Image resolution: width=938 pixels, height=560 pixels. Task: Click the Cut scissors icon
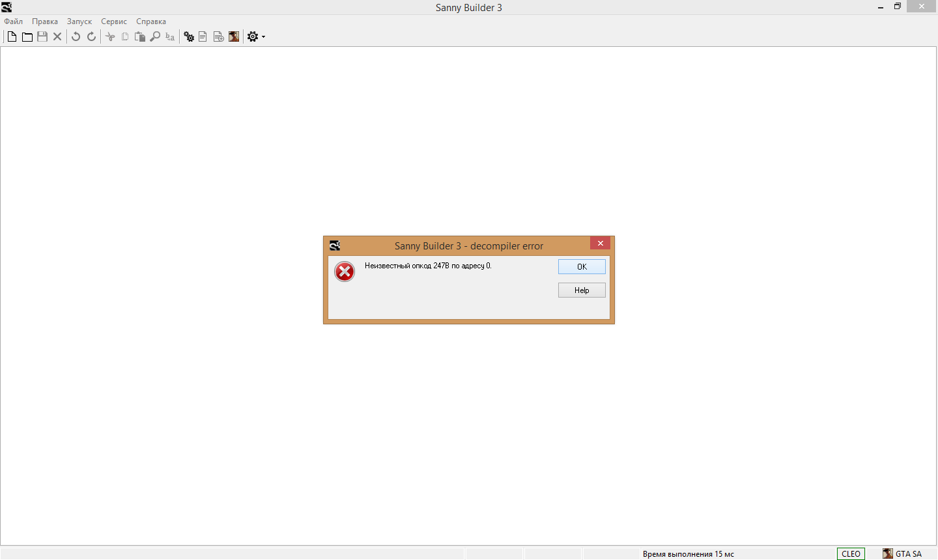110,36
